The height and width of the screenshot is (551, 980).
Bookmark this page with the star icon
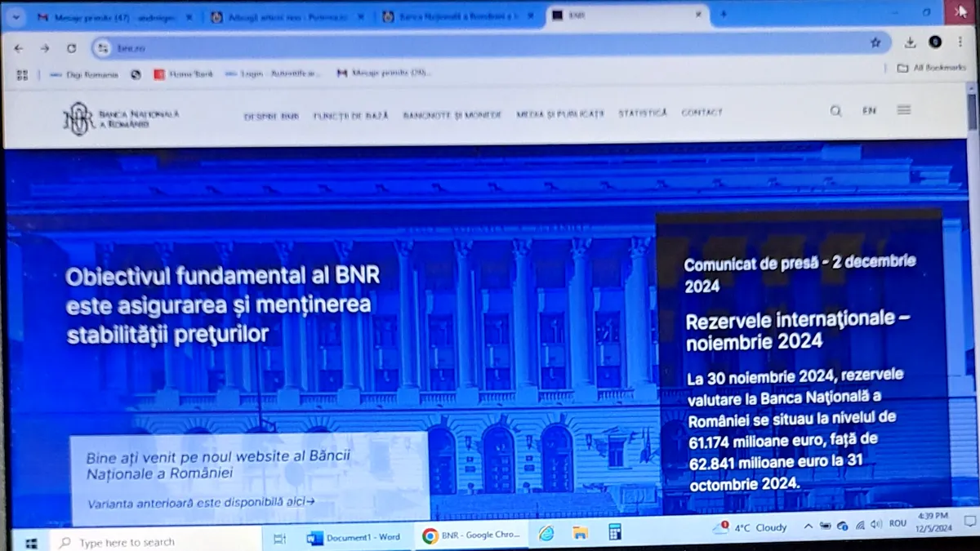(875, 42)
